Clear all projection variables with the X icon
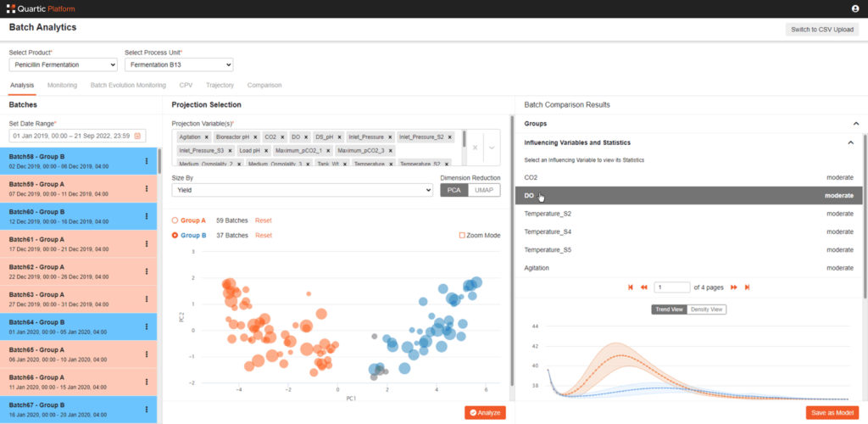 (x=476, y=148)
